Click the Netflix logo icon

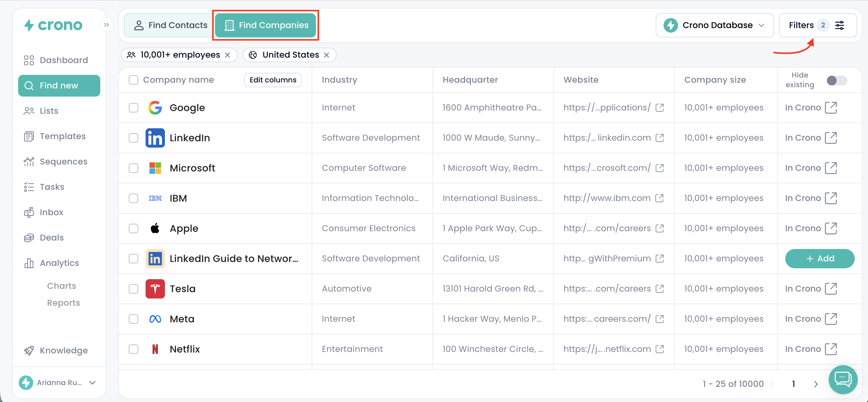[x=155, y=349]
